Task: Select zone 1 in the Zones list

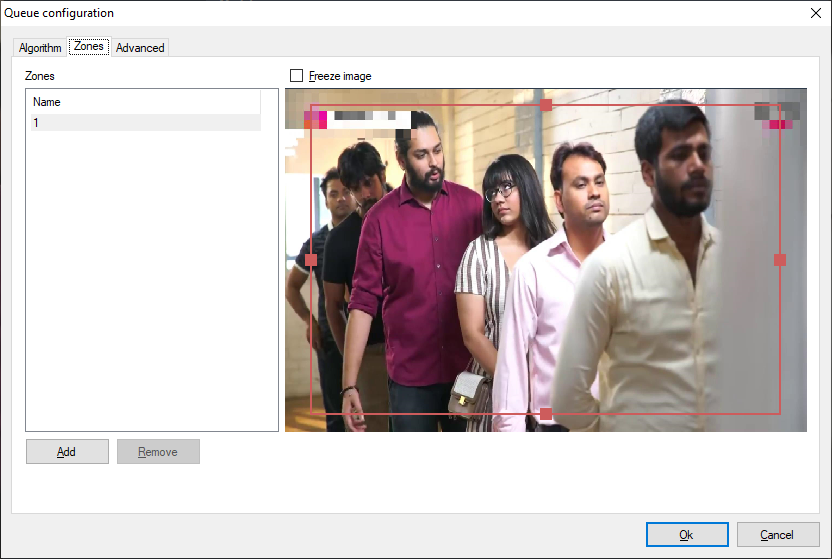Action: click(x=145, y=123)
